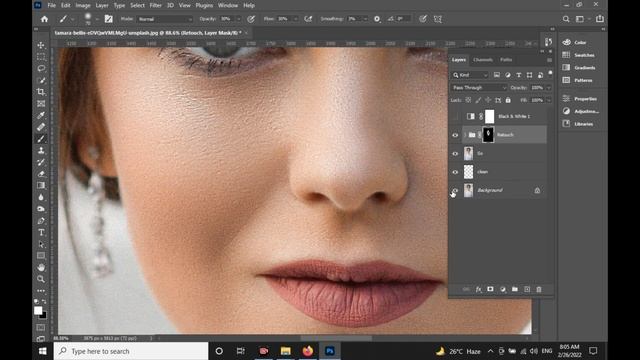Screen dimensions: 640x360
Task: Open the Layers panel menu
Action: coord(549,60)
